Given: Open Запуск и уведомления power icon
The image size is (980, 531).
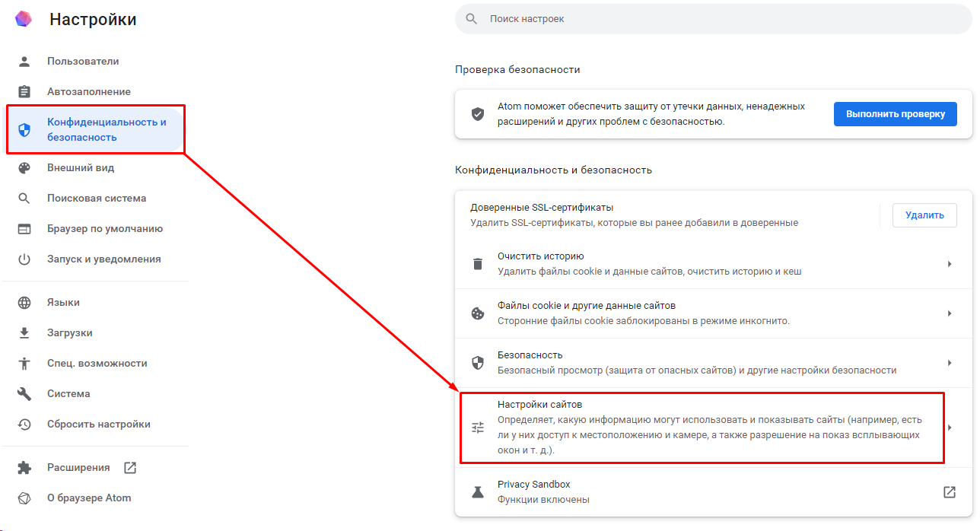Looking at the screenshot, I should pyautogui.click(x=24, y=259).
